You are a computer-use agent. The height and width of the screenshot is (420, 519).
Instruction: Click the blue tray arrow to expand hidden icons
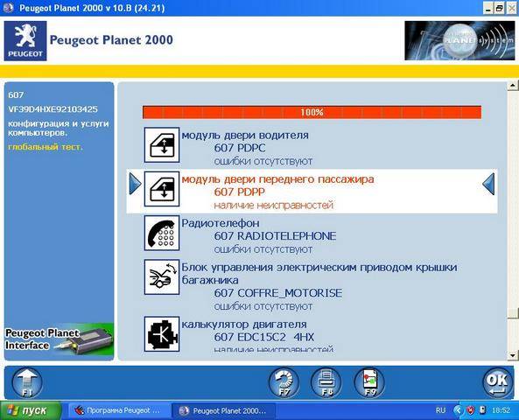pos(458,410)
